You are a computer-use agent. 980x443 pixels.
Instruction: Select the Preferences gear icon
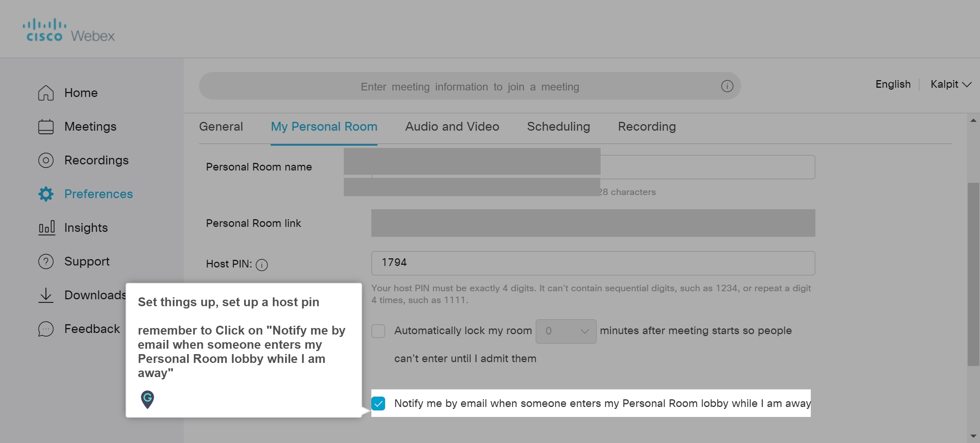pyautogui.click(x=46, y=194)
